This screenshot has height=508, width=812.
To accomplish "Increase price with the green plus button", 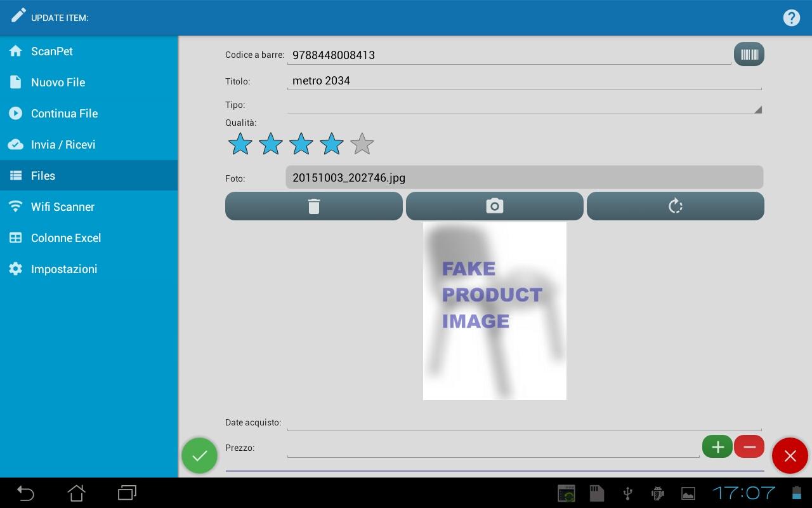I will click(x=717, y=447).
